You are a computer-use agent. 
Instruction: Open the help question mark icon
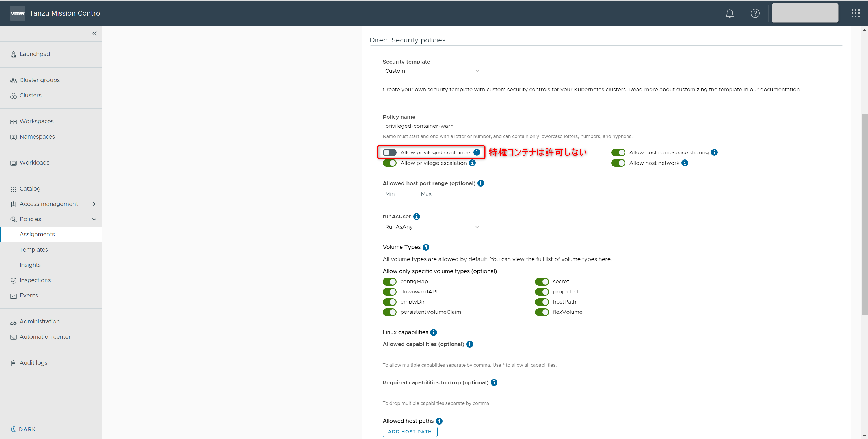755,14
